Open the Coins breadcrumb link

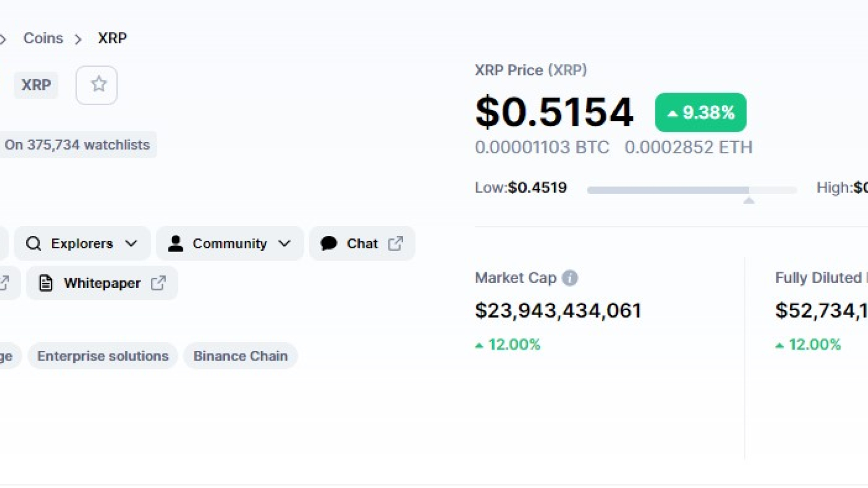point(43,38)
